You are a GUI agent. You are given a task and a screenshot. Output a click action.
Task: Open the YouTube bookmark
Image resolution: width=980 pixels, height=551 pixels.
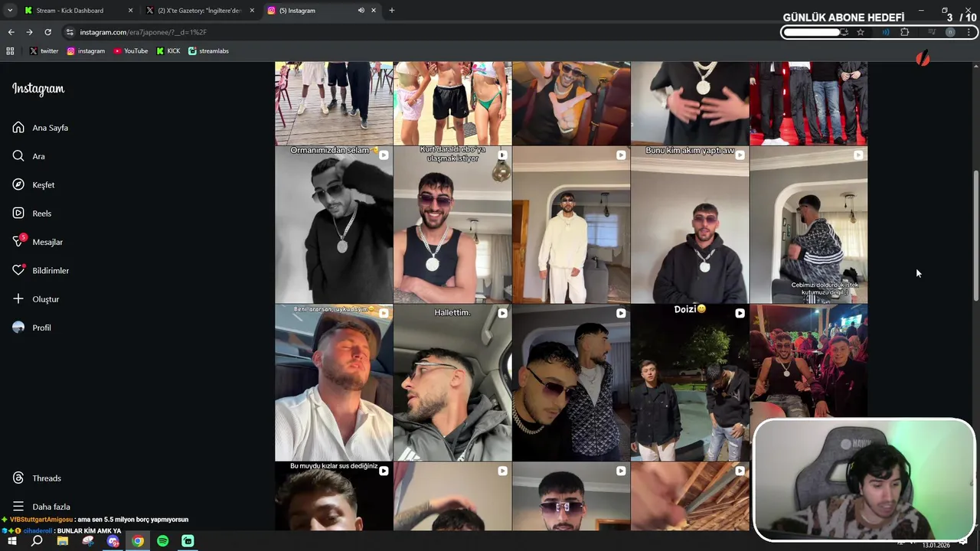(131, 51)
